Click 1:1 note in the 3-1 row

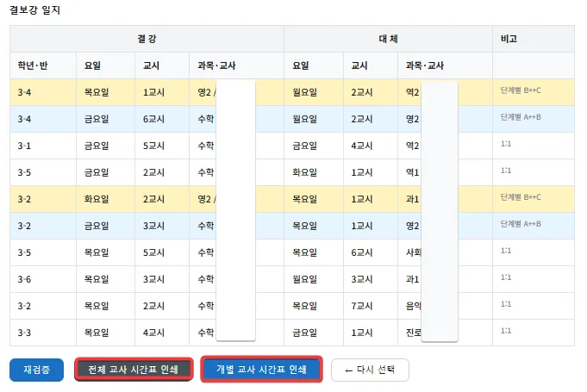[x=506, y=144]
